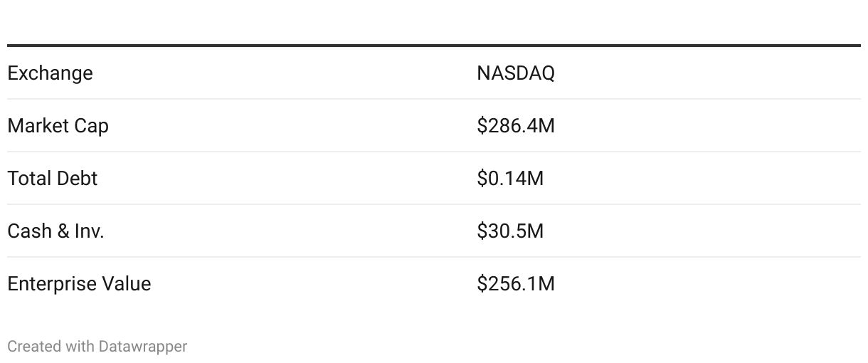Select the $30.5M cash value
Viewport: 868px width, 363px height.
tap(509, 231)
